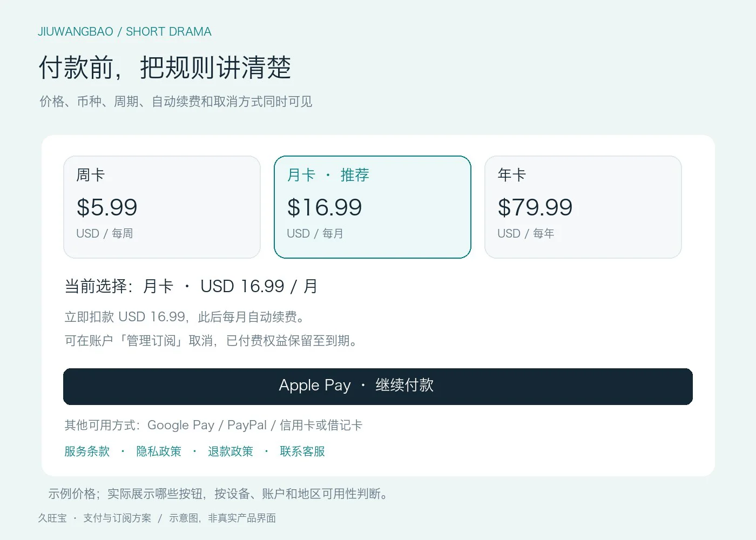Click the subtitle 价格、币种、周期、自动续费和取消方式同时可见

click(x=175, y=102)
